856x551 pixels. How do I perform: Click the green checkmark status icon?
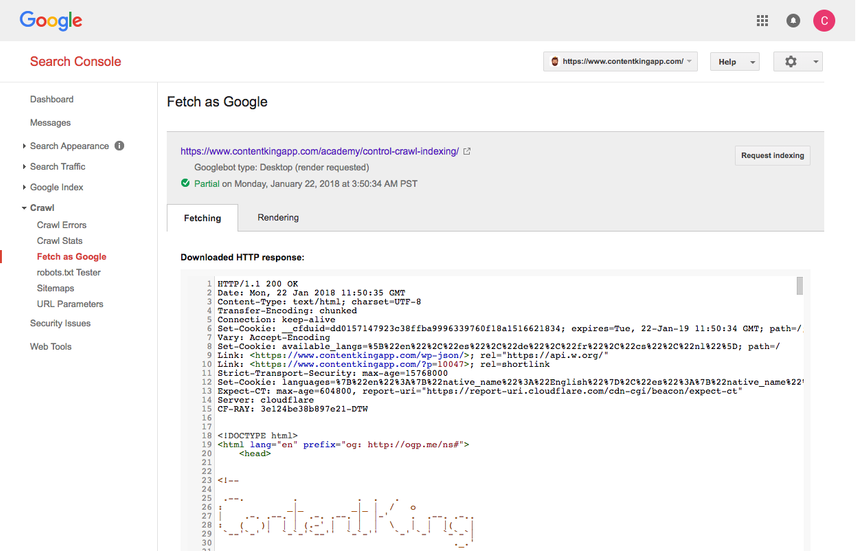(185, 183)
